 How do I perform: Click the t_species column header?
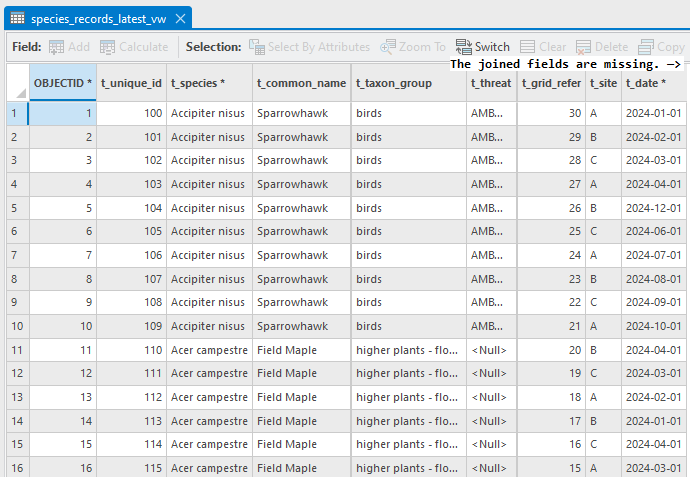click(198, 83)
